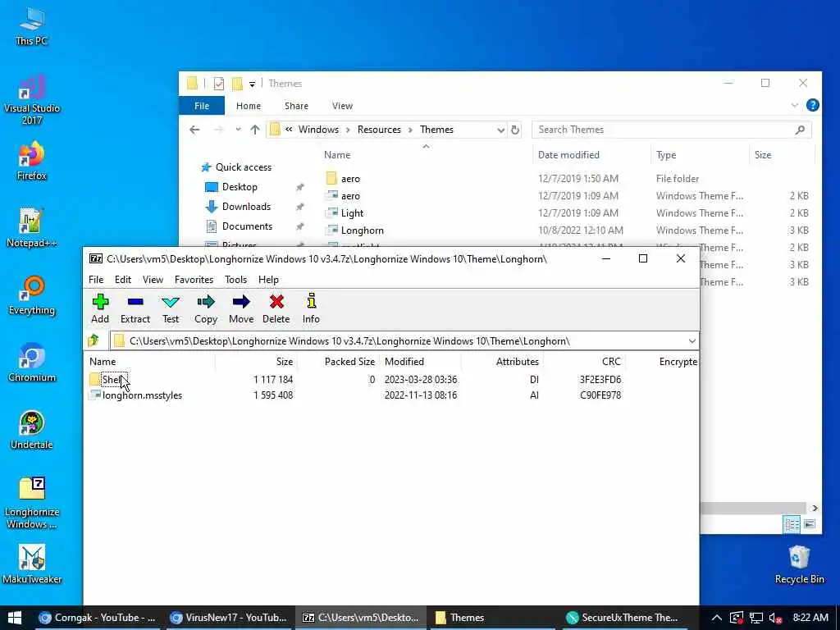Switch to SecureUxTheme taskbar item
The width and height of the screenshot is (840, 630).
[623, 618]
